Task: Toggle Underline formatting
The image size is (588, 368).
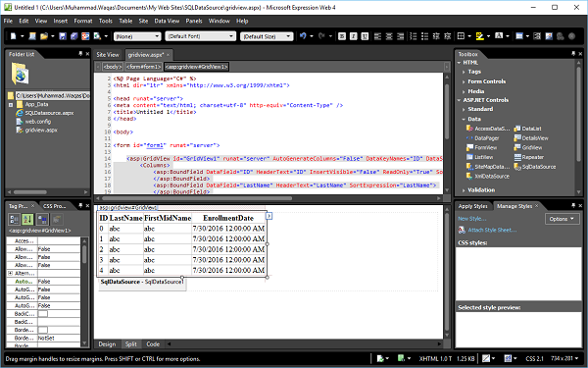Action: click(365, 36)
